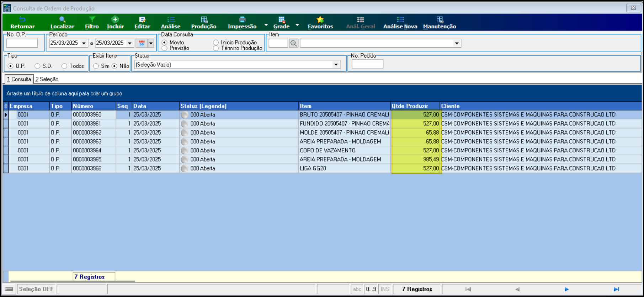Click the Anál. Geral toolbar item
Viewport: 644px width, 297px height.
(361, 23)
